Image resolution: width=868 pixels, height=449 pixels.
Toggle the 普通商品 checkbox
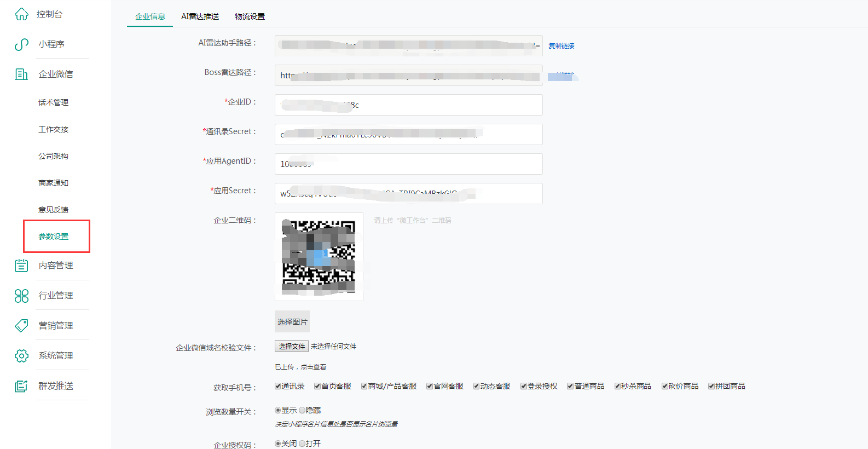pos(570,386)
